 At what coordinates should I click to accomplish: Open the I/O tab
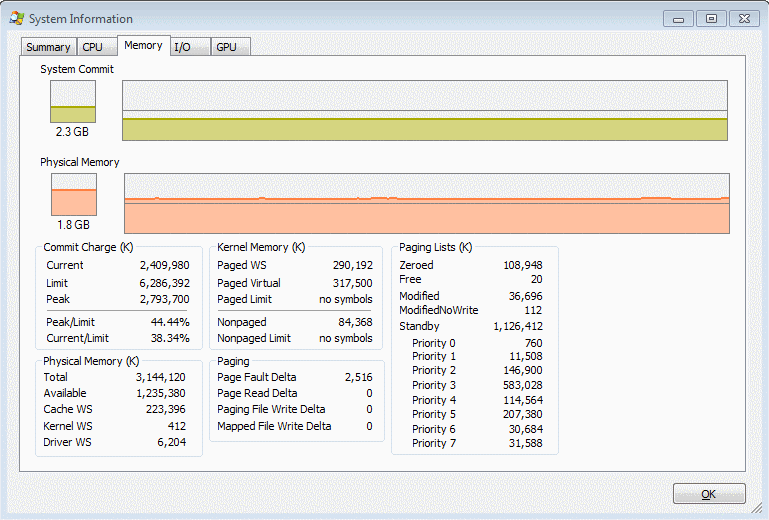[x=190, y=47]
